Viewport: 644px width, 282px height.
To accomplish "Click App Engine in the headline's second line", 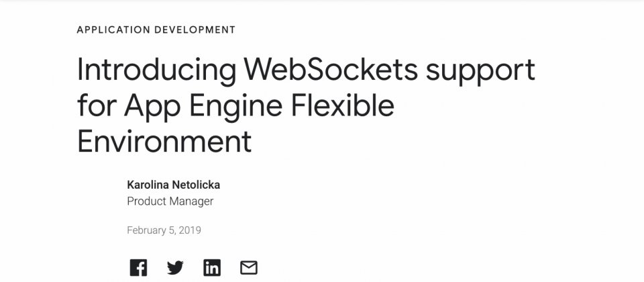I will tap(203, 107).
